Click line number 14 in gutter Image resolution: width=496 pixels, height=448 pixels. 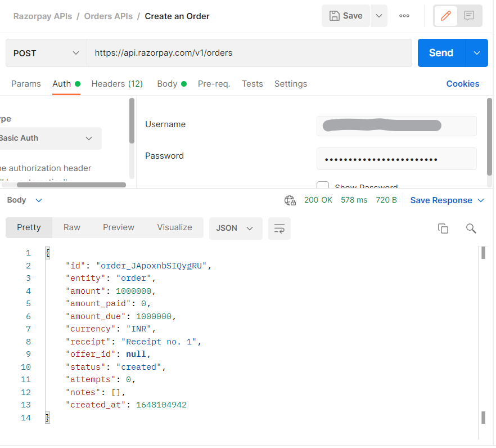(x=26, y=419)
